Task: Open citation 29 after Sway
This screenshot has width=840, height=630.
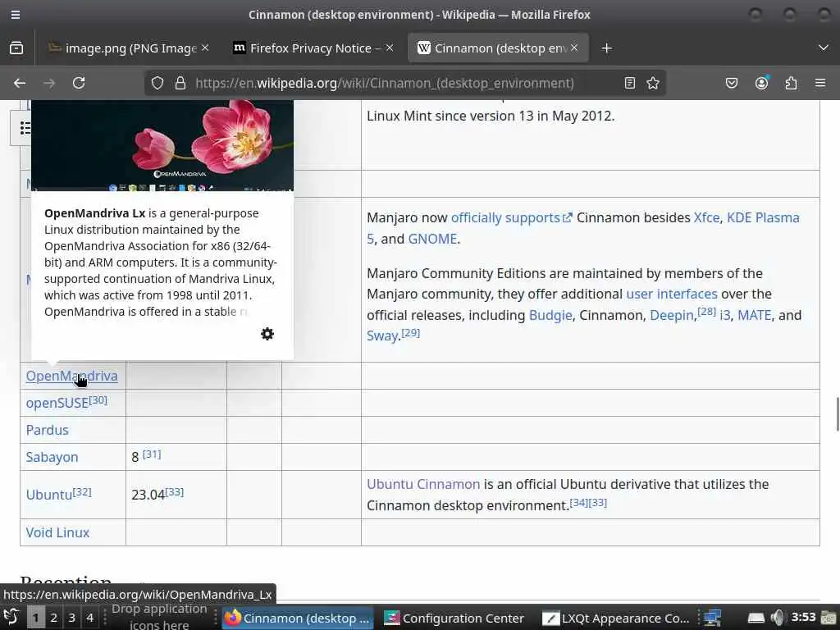Action: (x=411, y=333)
